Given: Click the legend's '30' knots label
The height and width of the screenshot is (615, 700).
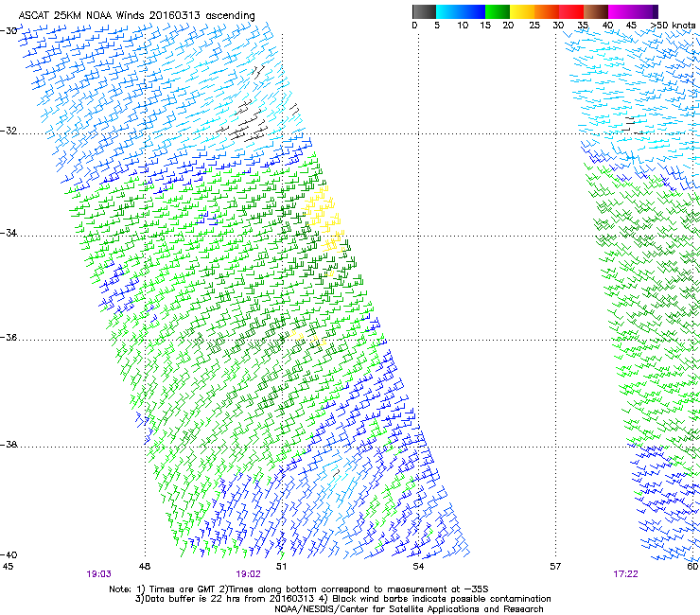Looking at the screenshot, I should point(558,26).
